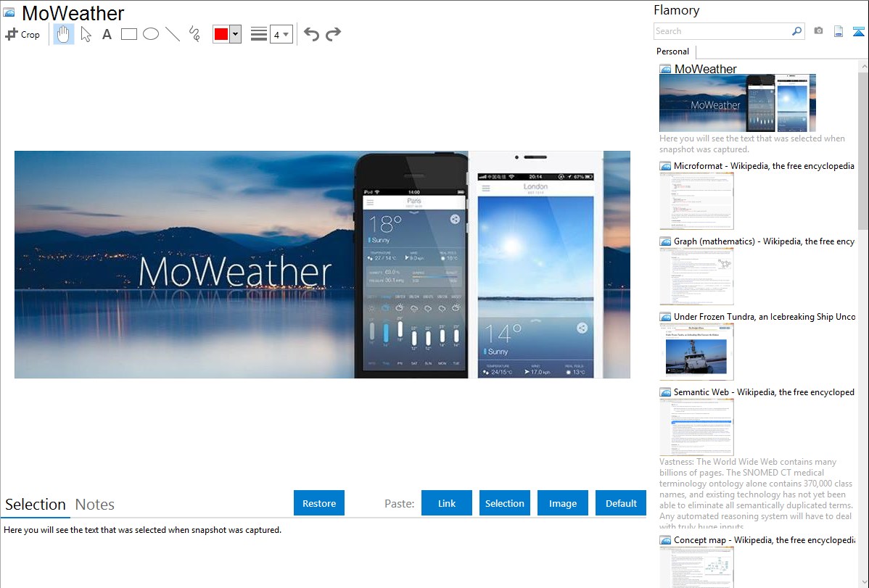Image resolution: width=869 pixels, height=588 pixels.
Task: Pick the ellipse shape tool
Action: (x=151, y=34)
